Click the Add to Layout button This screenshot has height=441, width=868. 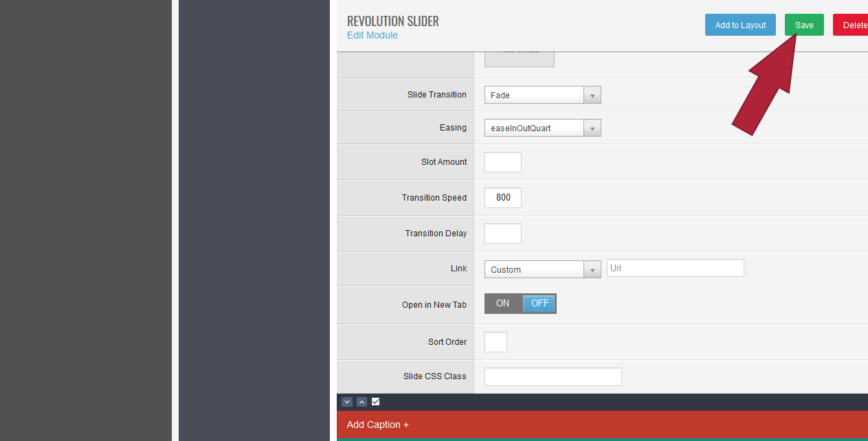pos(740,25)
